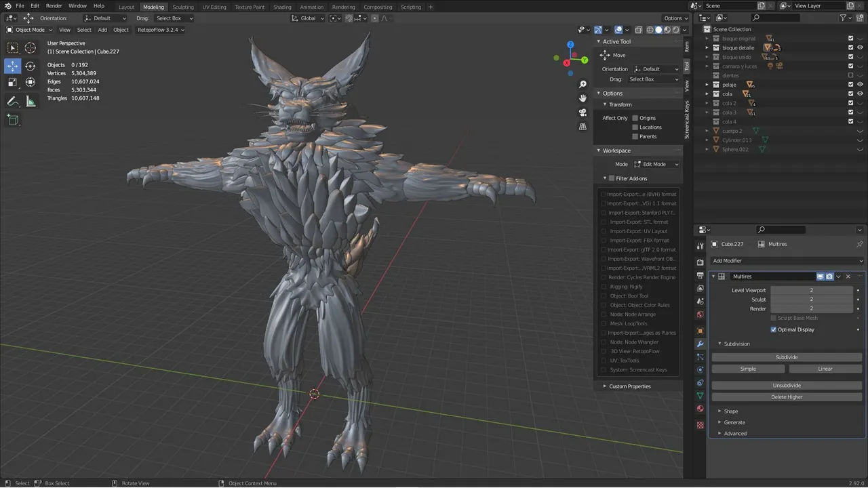Switch perspective/orthographic grid gizmo
This screenshot has height=488, width=868.
pyautogui.click(x=583, y=127)
